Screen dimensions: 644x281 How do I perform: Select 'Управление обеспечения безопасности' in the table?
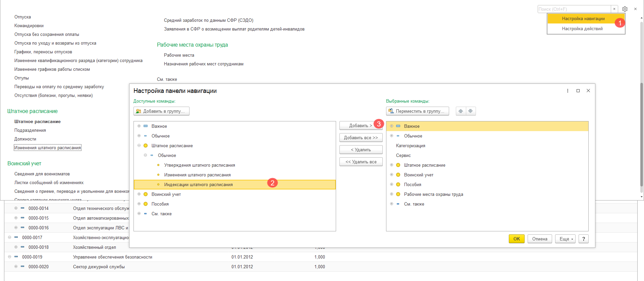click(x=113, y=257)
